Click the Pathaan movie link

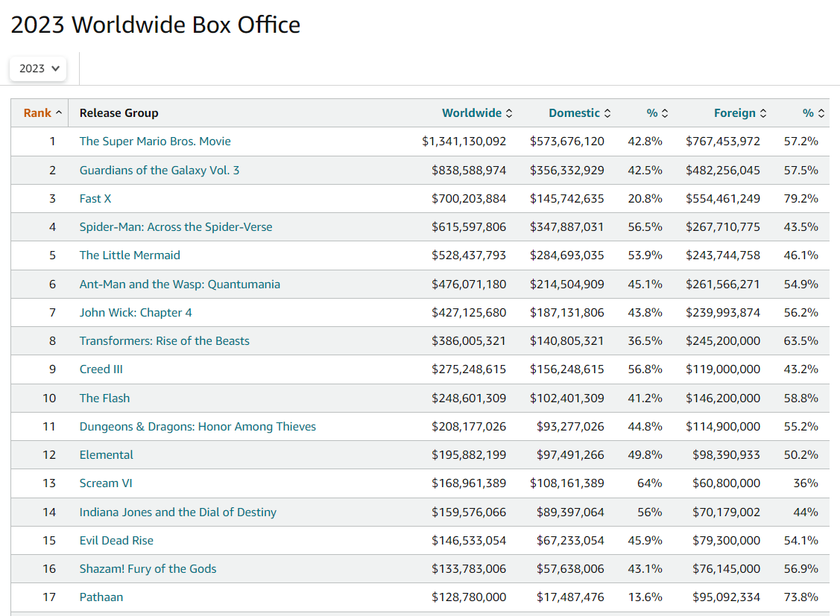point(101,597)
